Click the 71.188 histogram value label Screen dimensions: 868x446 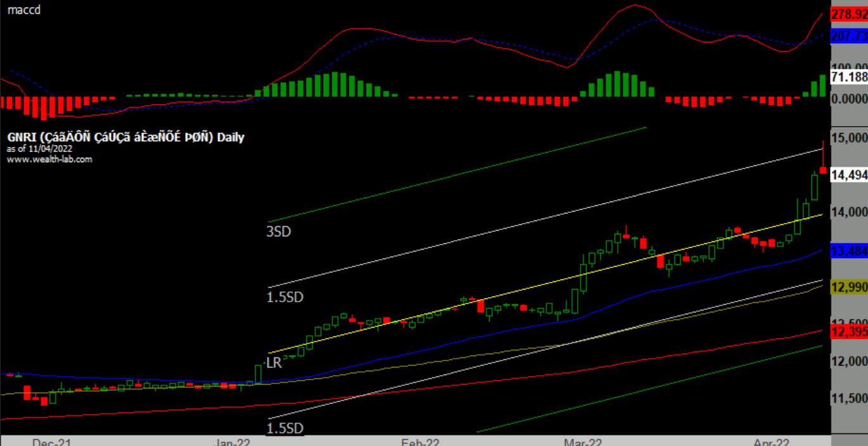849,77
